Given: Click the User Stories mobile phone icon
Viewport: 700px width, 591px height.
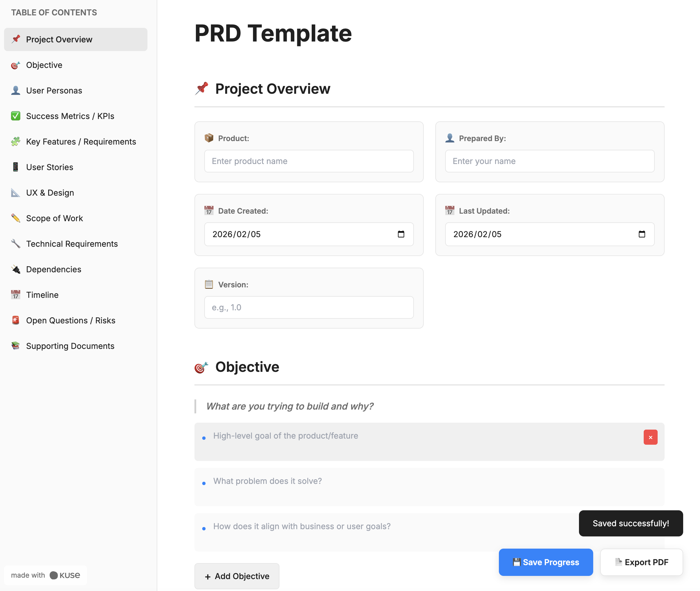Looking at the screenshot, I should click(x=15, y=167).
